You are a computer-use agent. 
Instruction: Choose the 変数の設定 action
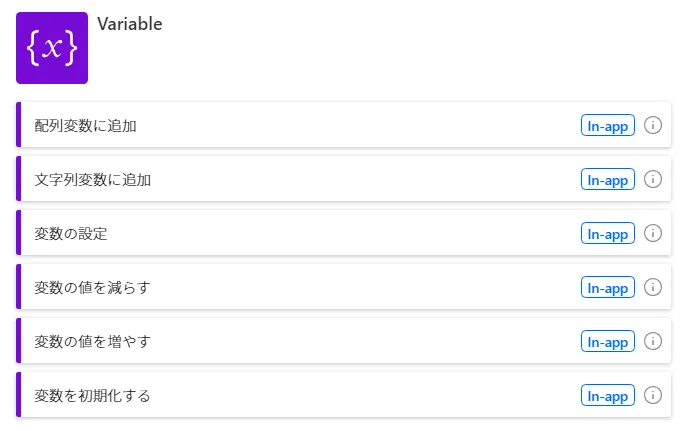tap(71, 234)
